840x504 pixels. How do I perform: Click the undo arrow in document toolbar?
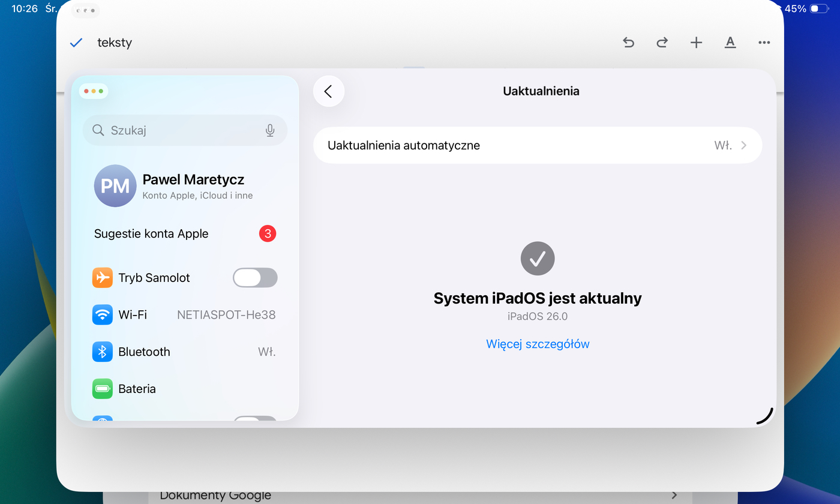point(628,43)
